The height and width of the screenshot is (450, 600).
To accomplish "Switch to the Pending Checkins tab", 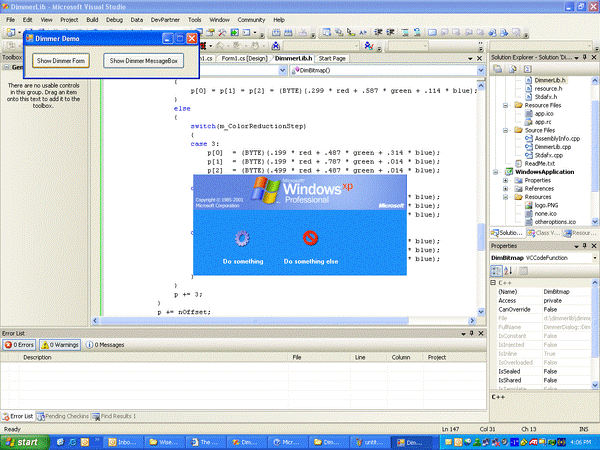I will pyautogui.click(x=63, y=416).
